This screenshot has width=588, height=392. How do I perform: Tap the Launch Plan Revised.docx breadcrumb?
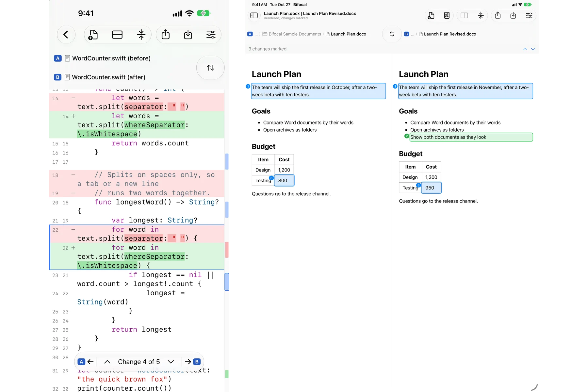pyautogui.click(x=448, y=34)
